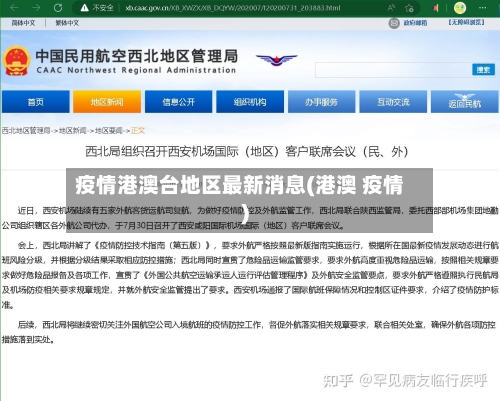Open the 办事服务 navigation tab

tap(321, 102)
